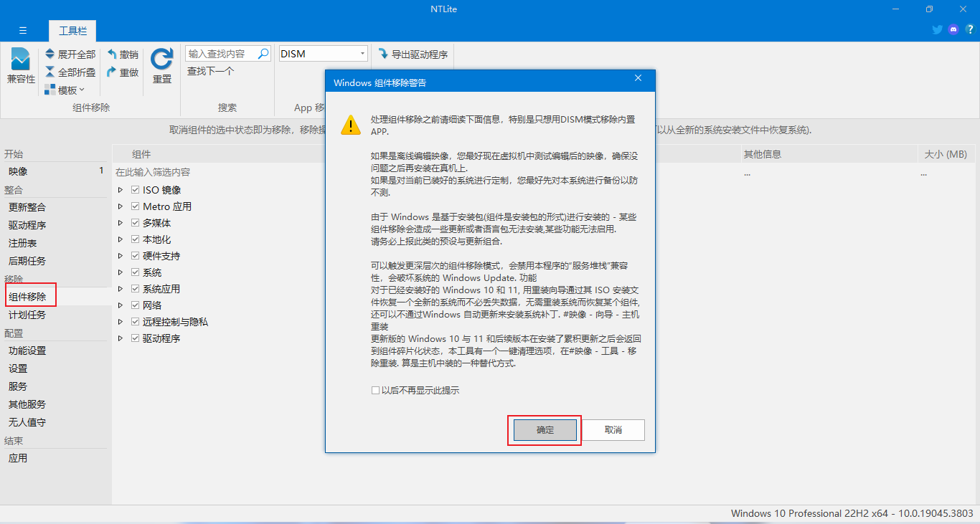Uncheck the 硬件支持 checkbox
The height and width of the screenshot is (524, 980).
[135, 256]
